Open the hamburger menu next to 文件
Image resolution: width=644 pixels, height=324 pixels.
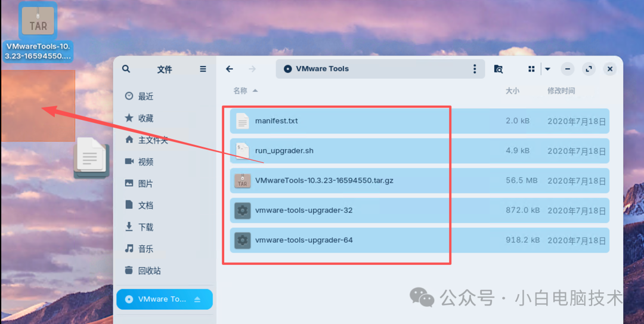[x=203, y=69]
